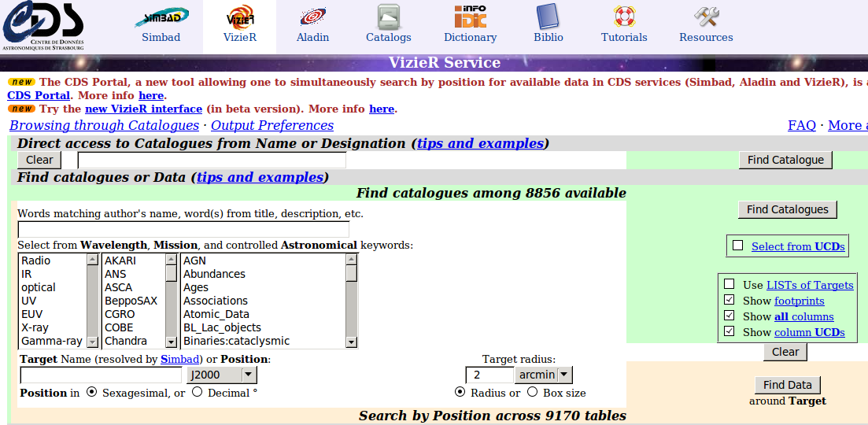This screenshot has height=425, width=868.
Task: Select Gamma-ray in the Wavelength list
Action: coord(54,341)
